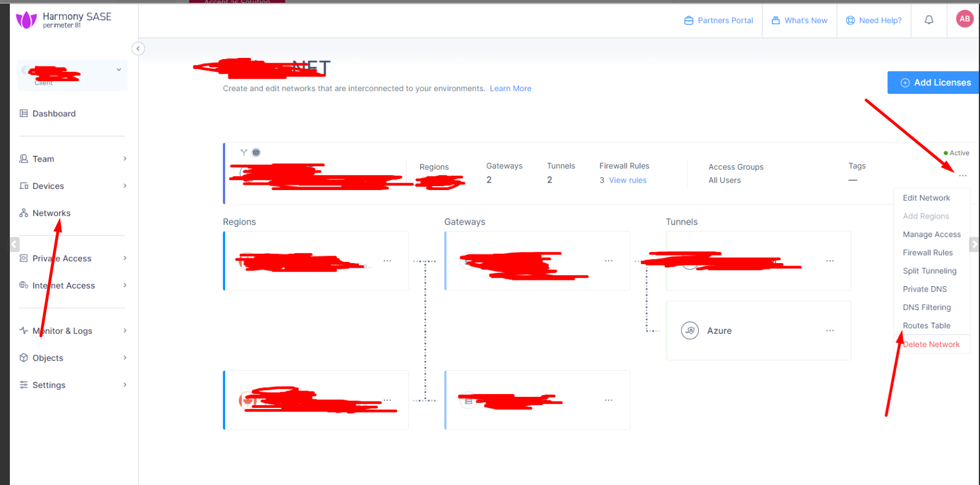Viewport: 980px width, 485px height.
Task: Click the Need Help? link
Action: [x=874, y=20]
